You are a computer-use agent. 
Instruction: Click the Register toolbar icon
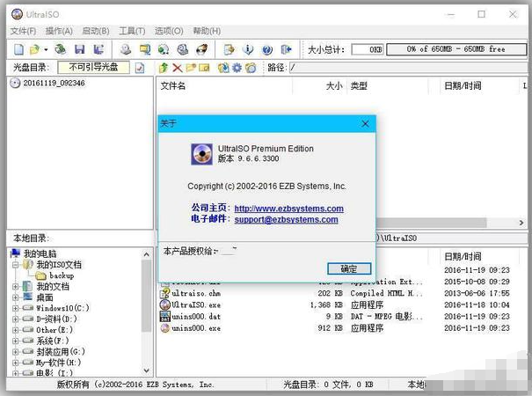point(229,49)
